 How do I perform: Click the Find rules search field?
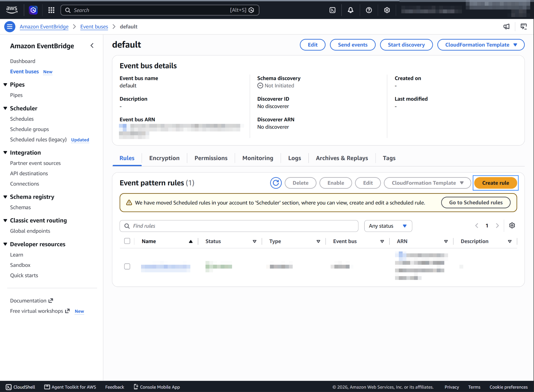(x=239, y=226)
